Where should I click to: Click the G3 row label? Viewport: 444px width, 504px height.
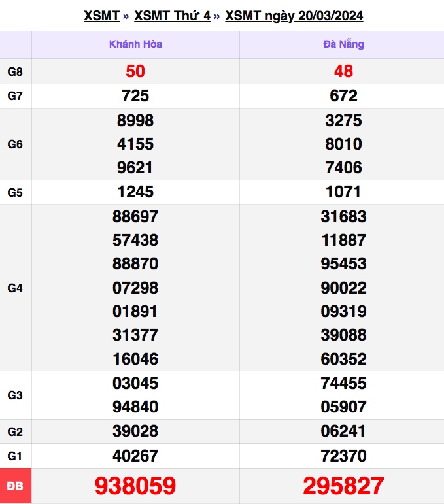(15, 395)
